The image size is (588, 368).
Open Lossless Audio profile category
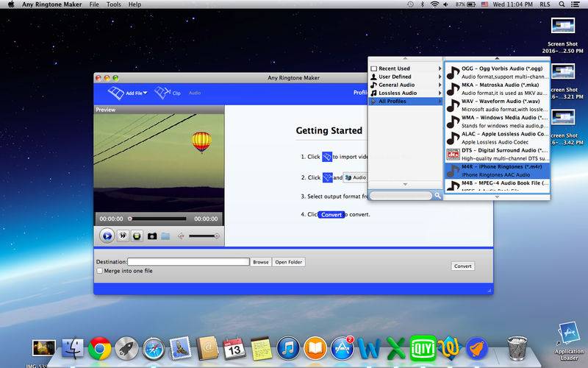[406, 93]
